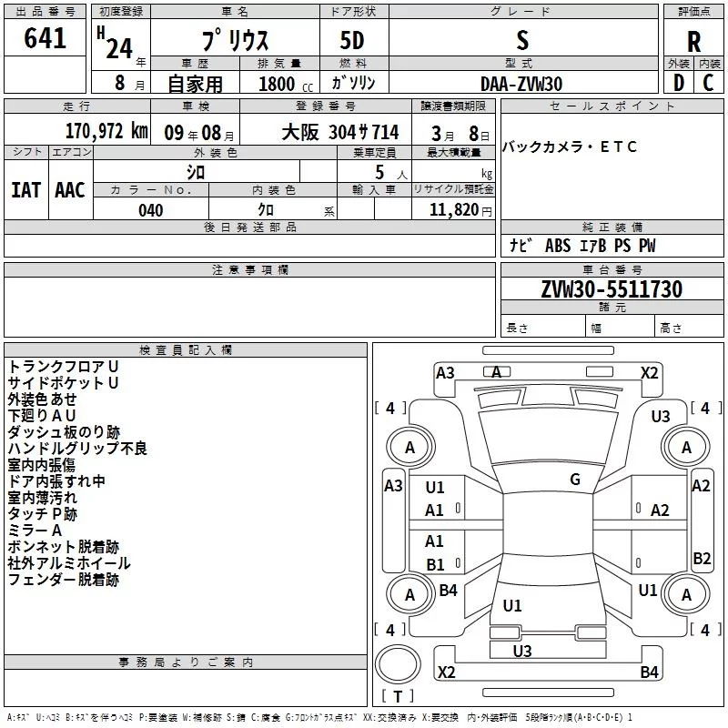Select door type 5D
The width and height of the screenshot is (728, 728).
tap(352, 40)
